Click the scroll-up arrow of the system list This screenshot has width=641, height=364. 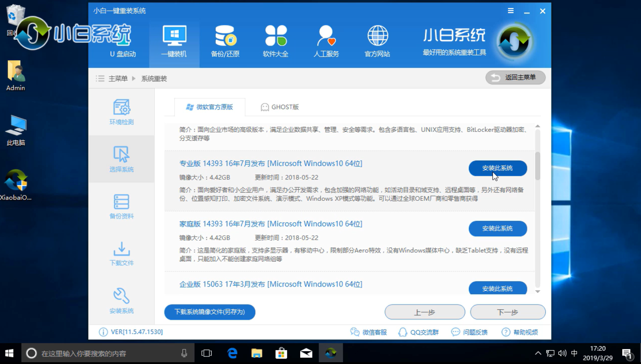tap(538, 127)
